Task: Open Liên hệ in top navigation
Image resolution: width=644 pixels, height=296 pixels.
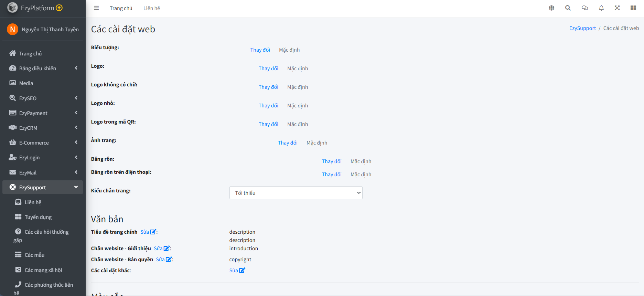Action: point(151,8)
